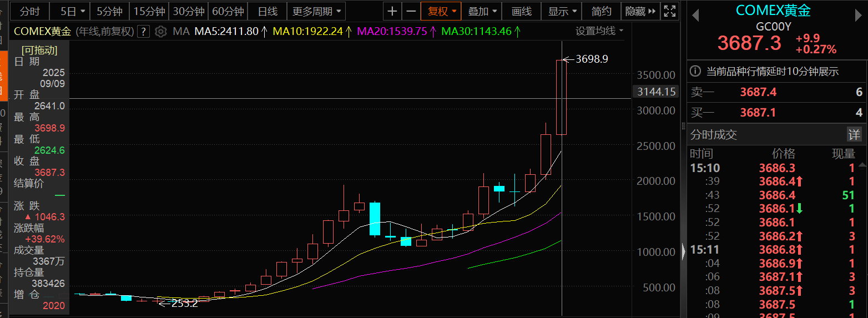Toggle the 简约 simple view mode
This screenshot has width=868, height=318.
point(601,11)
